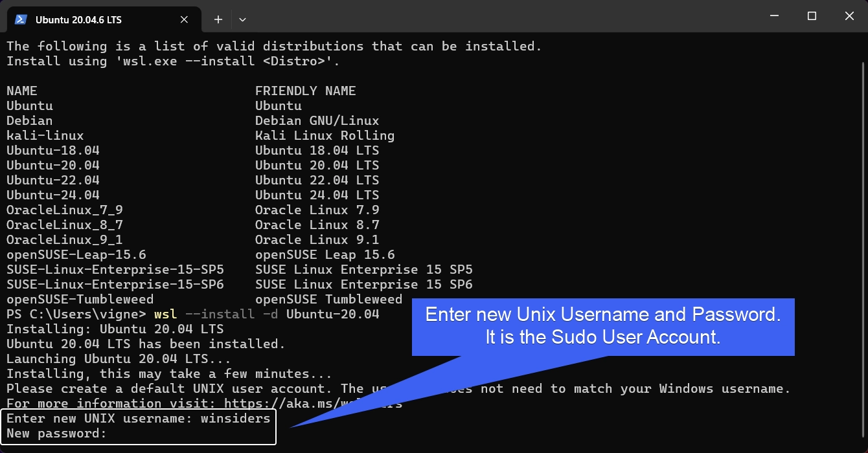Click the PowerShell icon in the tab
The height and width of the screenshot is (453, 868).
(x=21, y=19)
